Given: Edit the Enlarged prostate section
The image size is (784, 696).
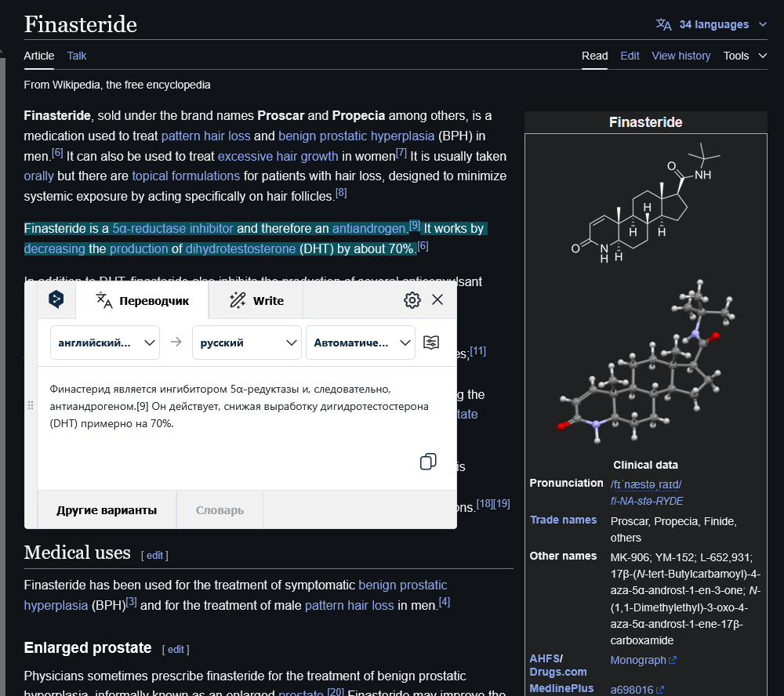Looking at the screenshot, I should click(x=176, y=650).
